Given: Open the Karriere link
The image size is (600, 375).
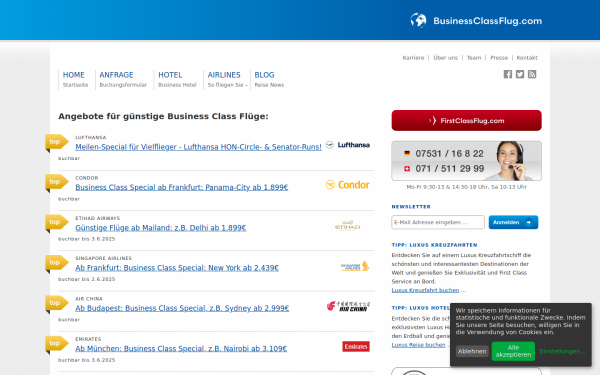Looking at the screenshot, I should [x=413, y=58].
